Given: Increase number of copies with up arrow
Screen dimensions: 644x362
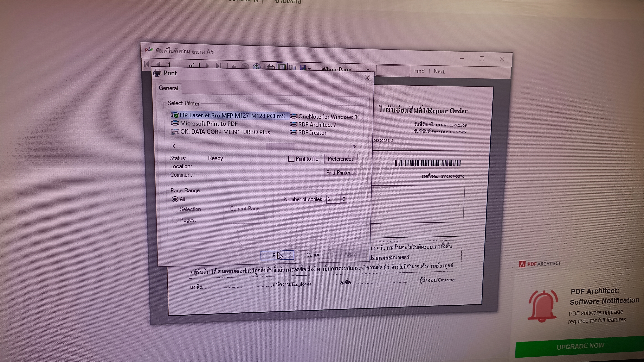Looking at the screenshot, I should [344, 197].
